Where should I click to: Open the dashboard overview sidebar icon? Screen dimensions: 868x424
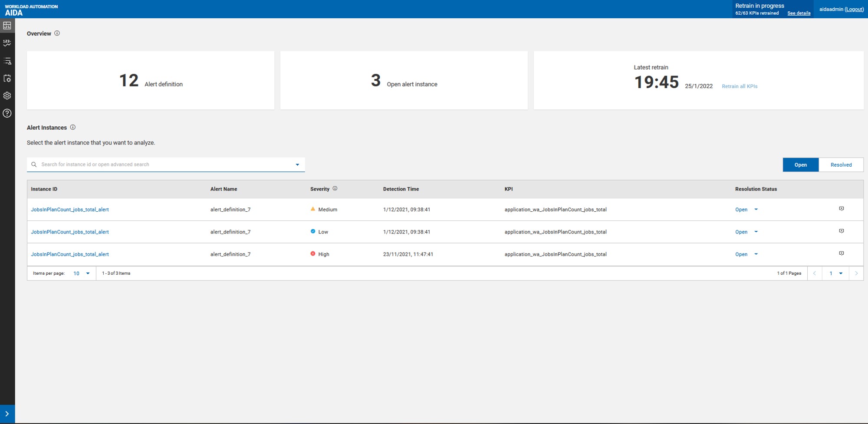coord(7,26)
